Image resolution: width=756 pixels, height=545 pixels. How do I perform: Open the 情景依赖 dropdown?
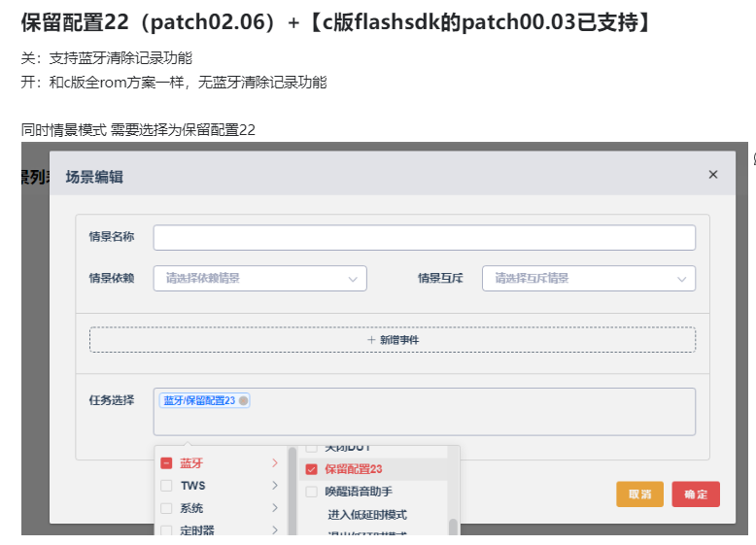click(259, 279)
